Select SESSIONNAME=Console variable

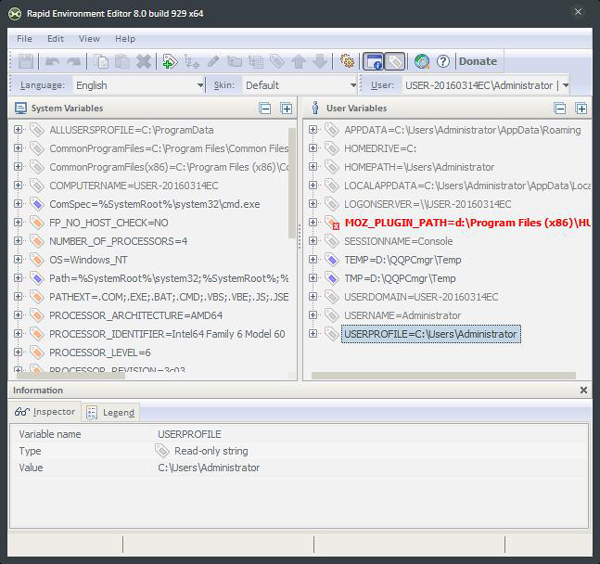coord(398,241)
